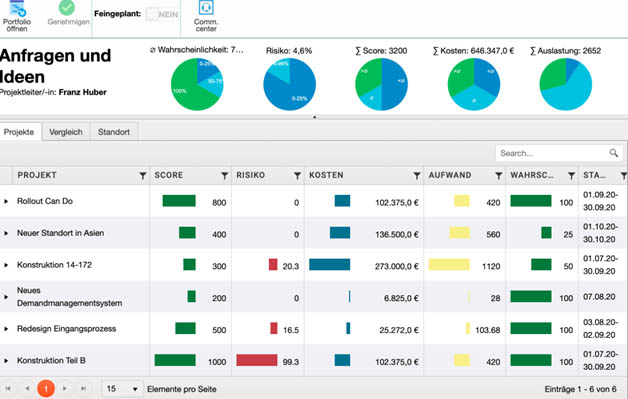Viewport: 628px width, 399px height.
Task: Click the cost value 136.500,0 €
Action: click(x=397, y=234)
